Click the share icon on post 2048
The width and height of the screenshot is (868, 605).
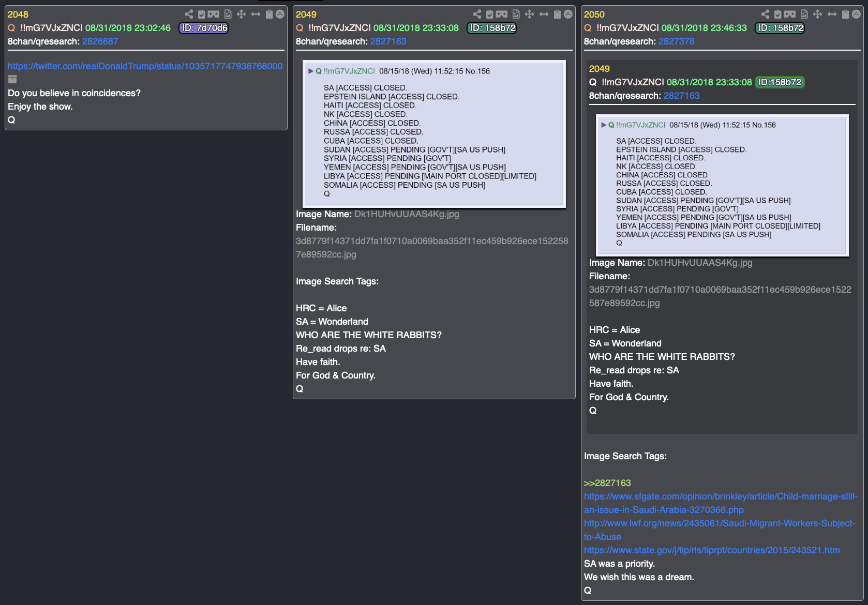pyautogui.click(x=189, y=14)
